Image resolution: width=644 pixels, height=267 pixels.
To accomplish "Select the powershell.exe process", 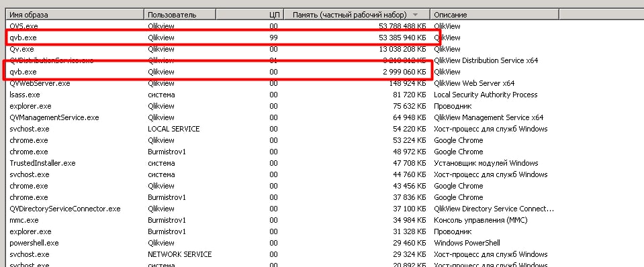I will tap(34, 243).
